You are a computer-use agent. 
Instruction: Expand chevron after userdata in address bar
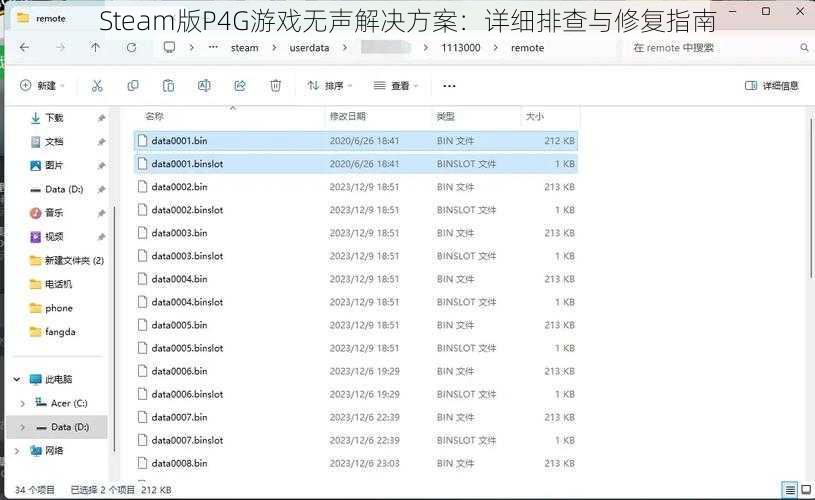pyautogui.click(x=345, y=48)
